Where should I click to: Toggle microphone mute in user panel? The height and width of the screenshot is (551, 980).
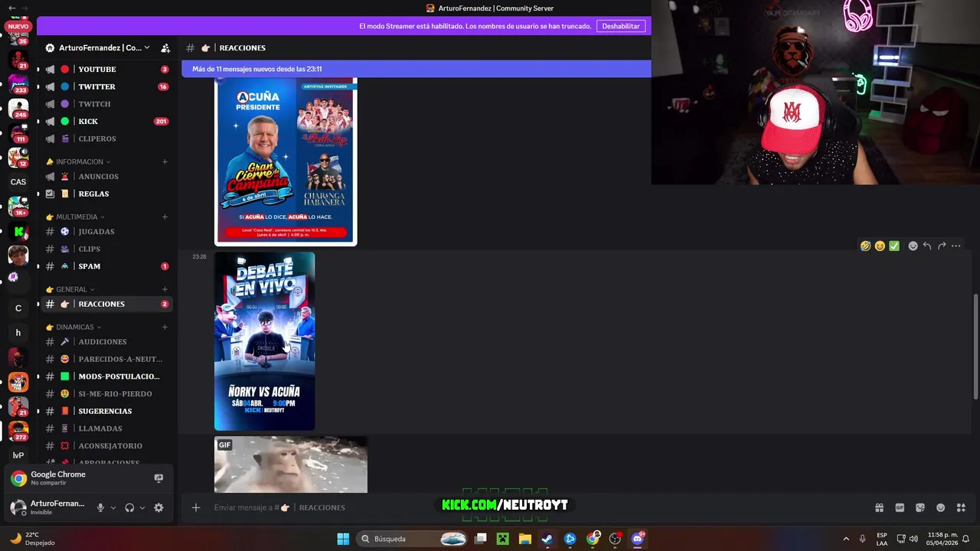tap(100, 507)
